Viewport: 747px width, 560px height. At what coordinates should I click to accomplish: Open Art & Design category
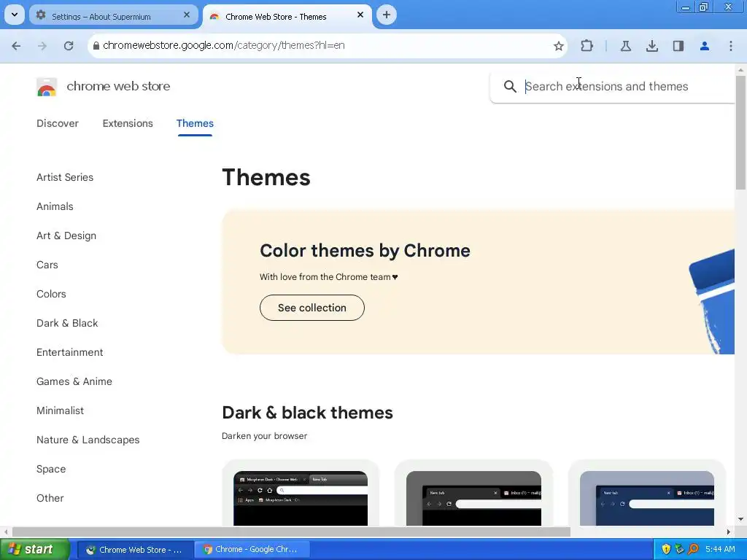pyautogui.click(x=66, y=236)
